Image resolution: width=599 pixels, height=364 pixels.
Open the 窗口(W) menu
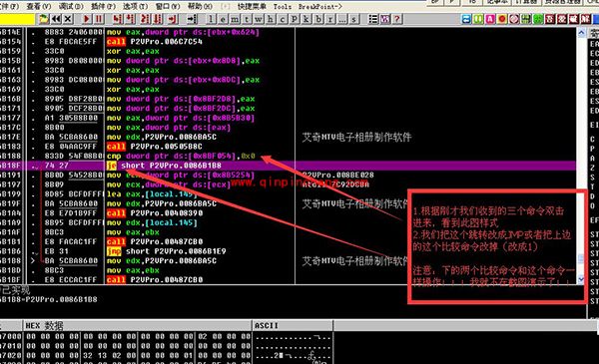[x=168, y=6]
